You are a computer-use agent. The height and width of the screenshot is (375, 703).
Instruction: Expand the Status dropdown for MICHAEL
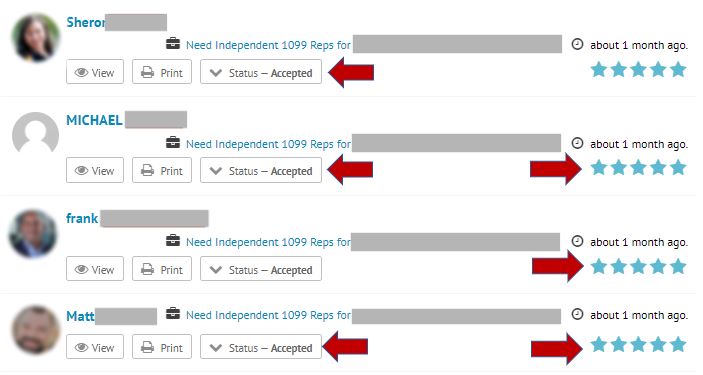coord(261,170)
